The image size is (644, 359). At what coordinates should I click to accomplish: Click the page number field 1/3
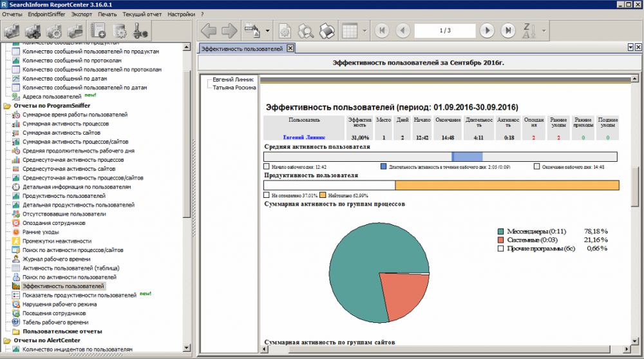[444, 30]
